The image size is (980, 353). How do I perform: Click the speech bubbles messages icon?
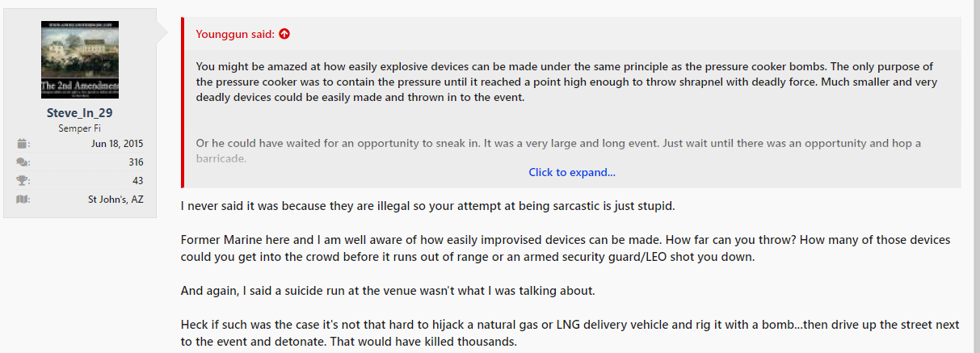[x=23, y=162]
